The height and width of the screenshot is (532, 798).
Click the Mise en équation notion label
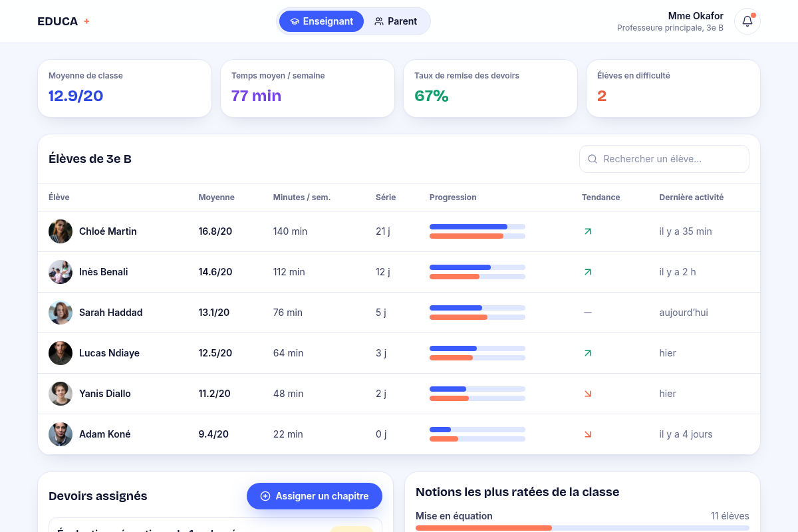coord(454,516)
